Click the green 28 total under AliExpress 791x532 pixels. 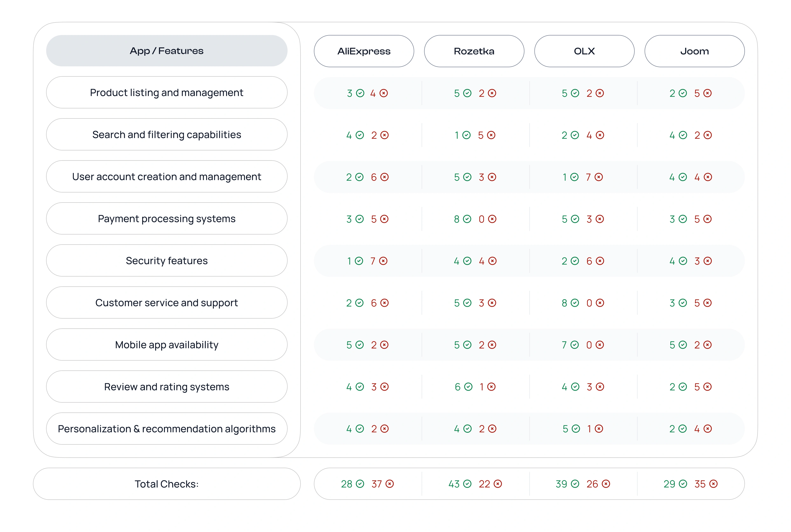[x=346, y=484]
